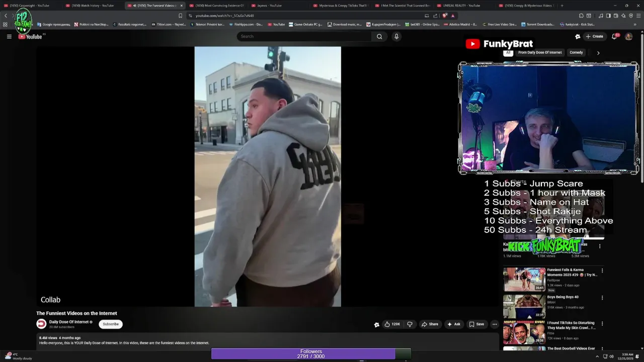Viewport: 644px width, 362px height.
Task: Open options menu for Funniest Fails video
Action: 602,270
